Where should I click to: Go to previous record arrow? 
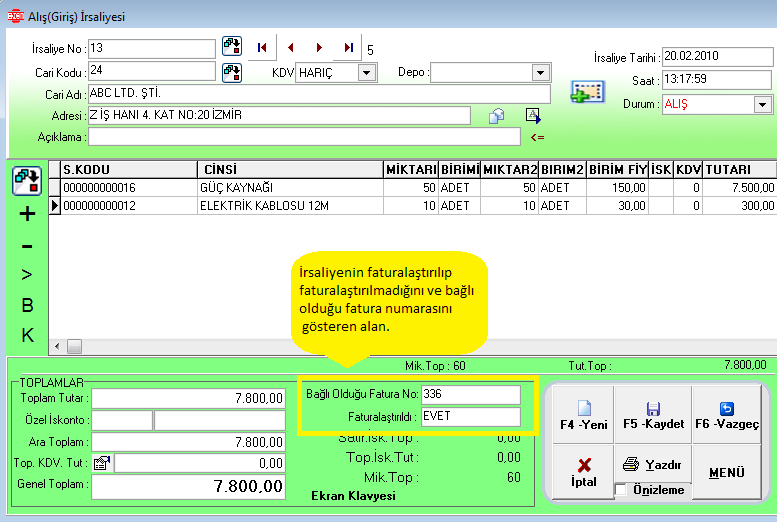290,47
